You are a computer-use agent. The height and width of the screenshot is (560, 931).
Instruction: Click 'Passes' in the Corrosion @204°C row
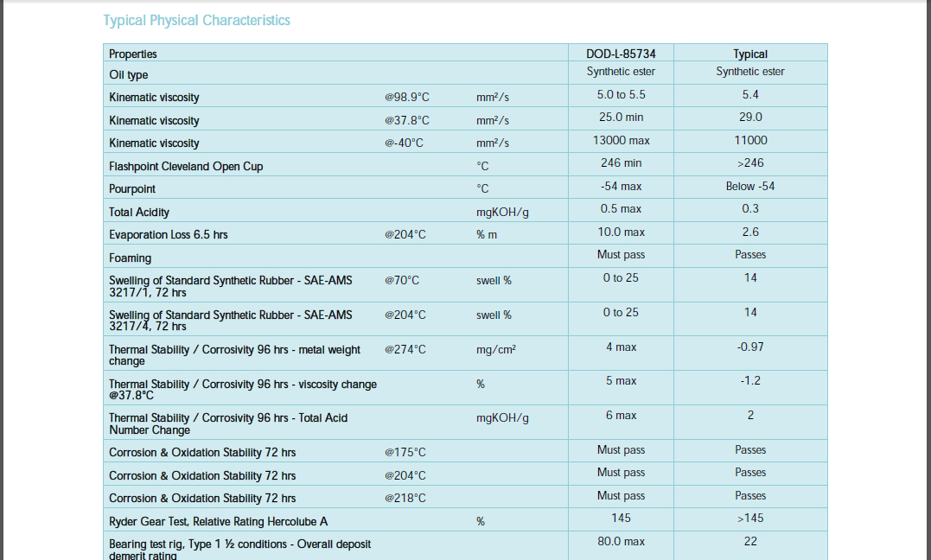pyautogui.click(x=750, y=473)
